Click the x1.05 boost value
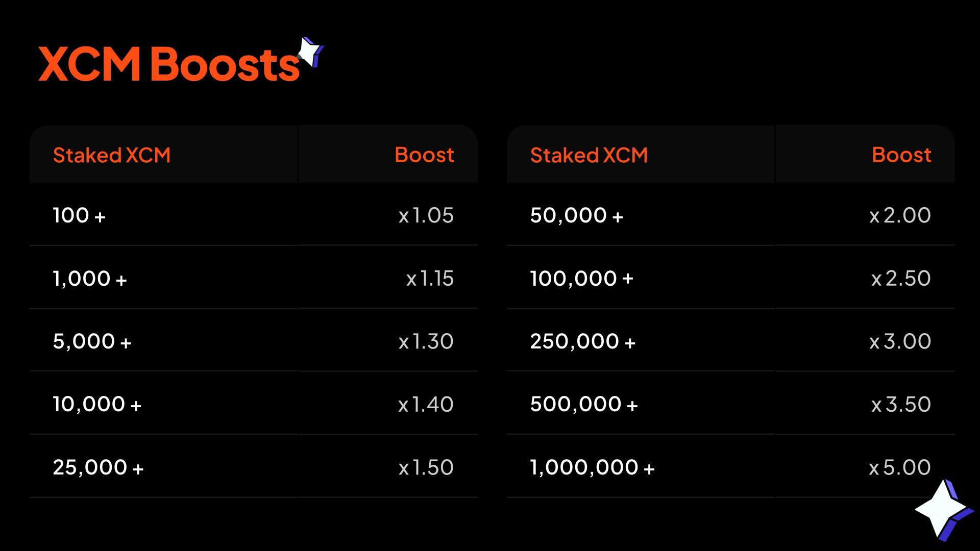The height and width of the screenshot is (551, 980). tap(426, 215)
